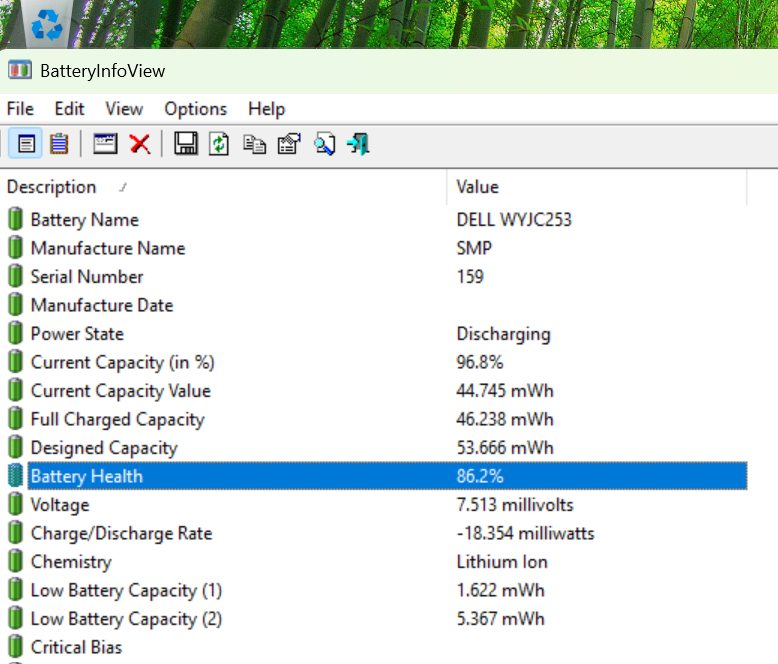Open the Options menu
This screenshot has height=664, width=778.
click(195, 109)
